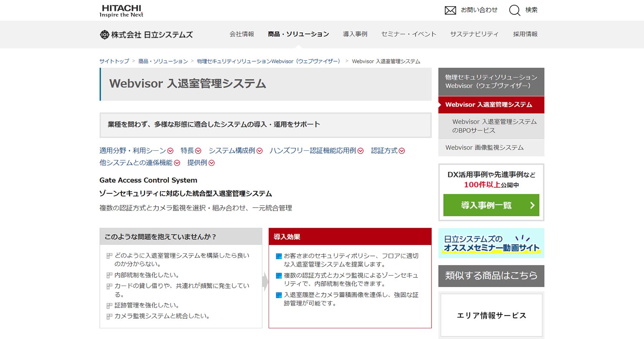This screenshot has height=339, width=644.
Task: Open お問い合わせ contact link
Action: click(x=479, y=10)
